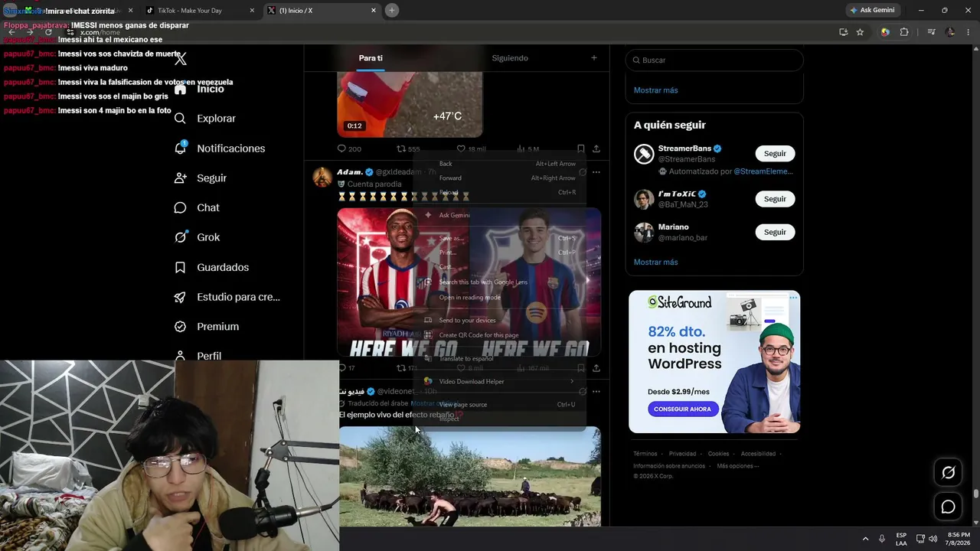Open Notificaciones bell in the sidebar
This screenshot has height=551, width=980.
(181, 148)
